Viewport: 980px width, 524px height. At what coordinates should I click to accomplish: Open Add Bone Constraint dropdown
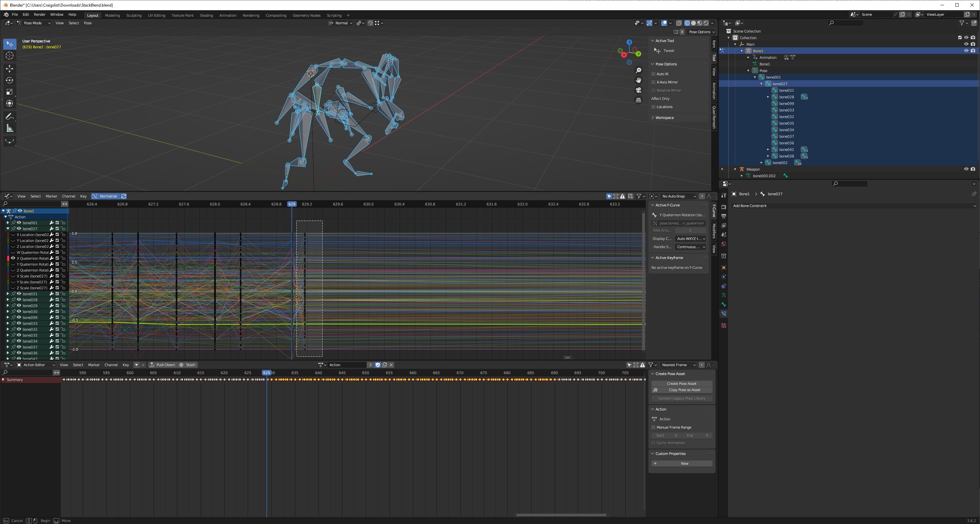tap(854, 206)
